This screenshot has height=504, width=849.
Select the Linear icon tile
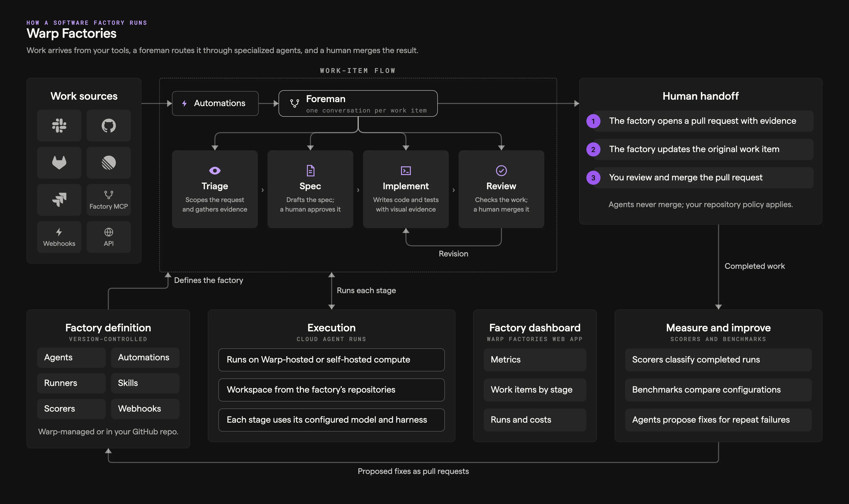109,163
